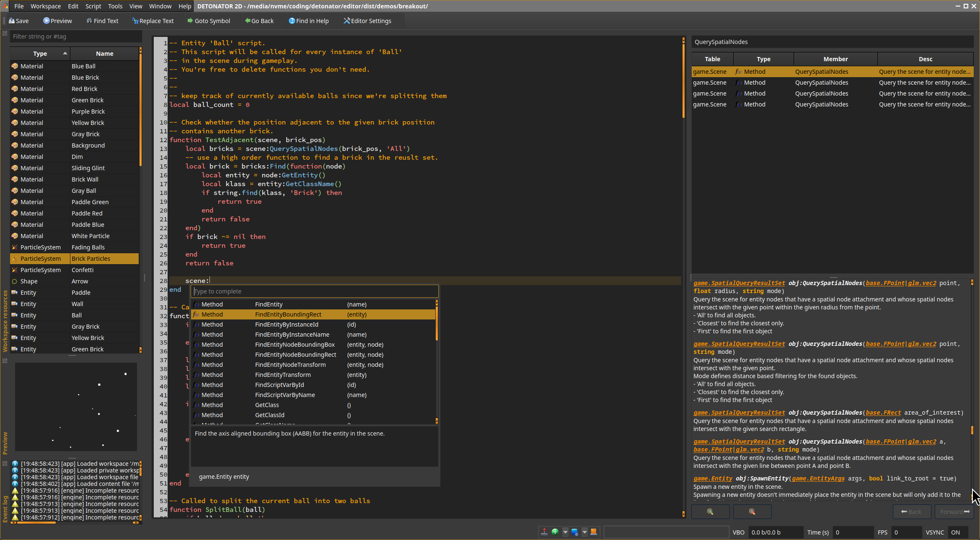
Task: Toggle Type column sort order
Action: click(40, 54)
